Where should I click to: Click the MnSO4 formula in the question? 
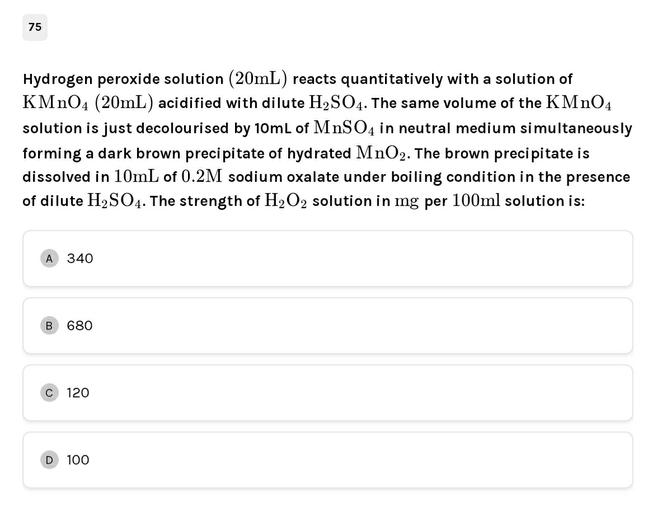click(344, 128)
